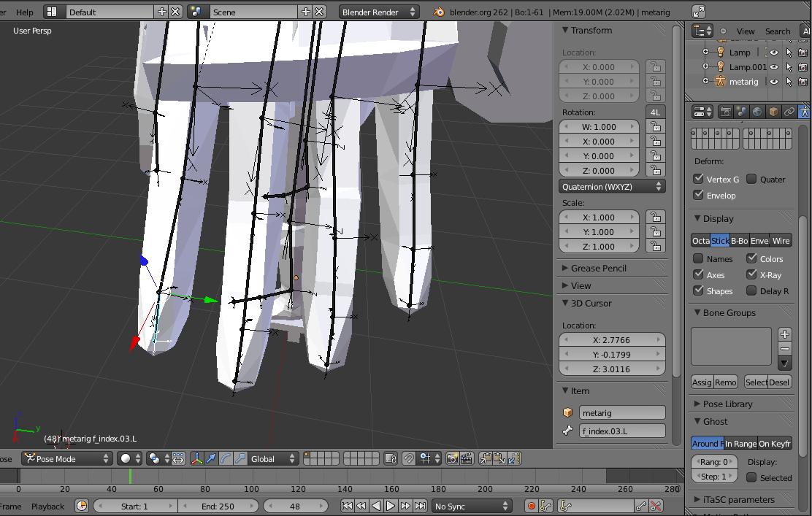The height and width of the screenshot is (516, 812).
Task: Toggle lock on Location X
Action: coord(656,66)
